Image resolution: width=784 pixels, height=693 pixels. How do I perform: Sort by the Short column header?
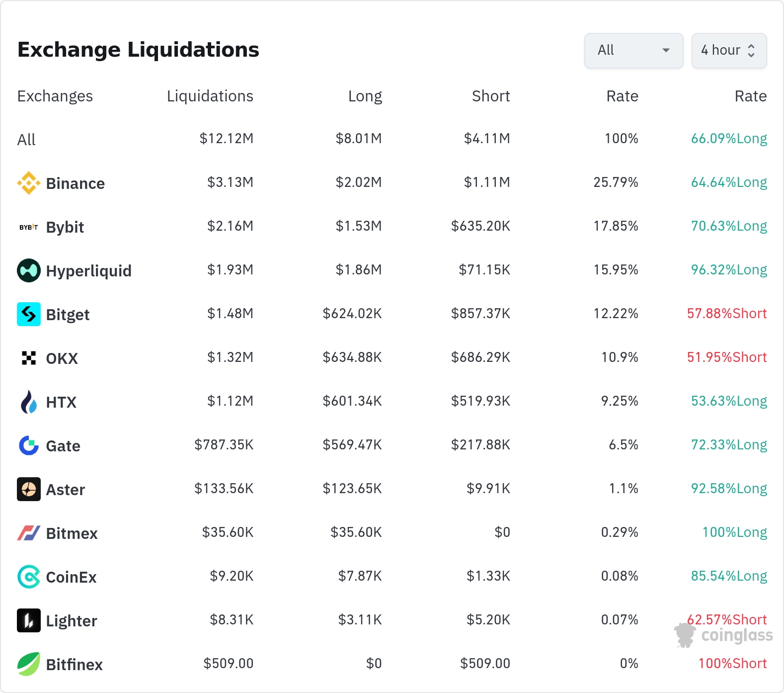(490, 96)
